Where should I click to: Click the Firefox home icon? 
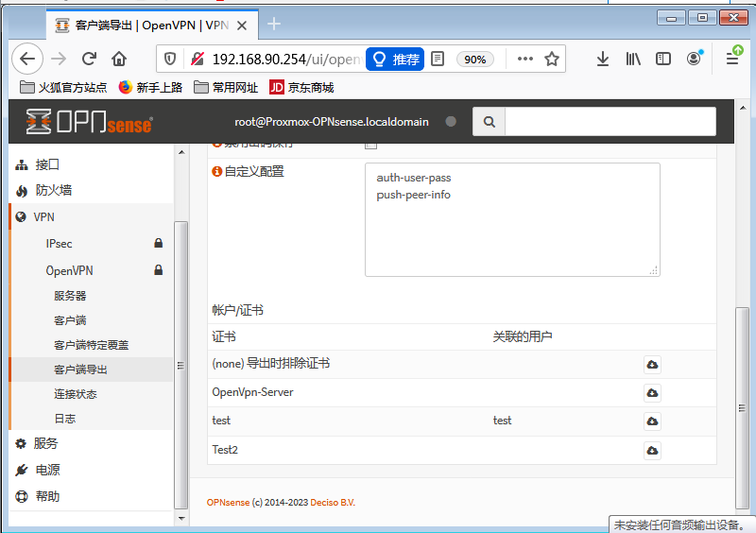[119, 59]
